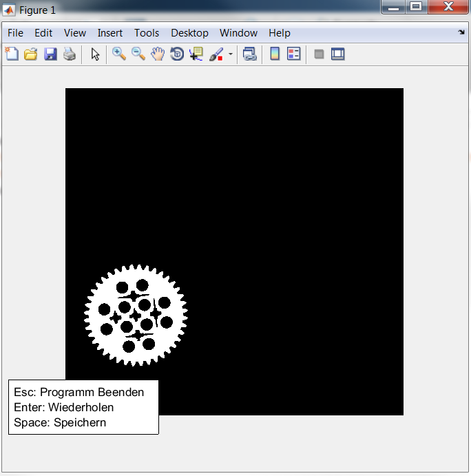Image resolution: width=471 pixels, height=476 pixels.
Task: Select the Brush data tool
Action: [x=216, y=54]
